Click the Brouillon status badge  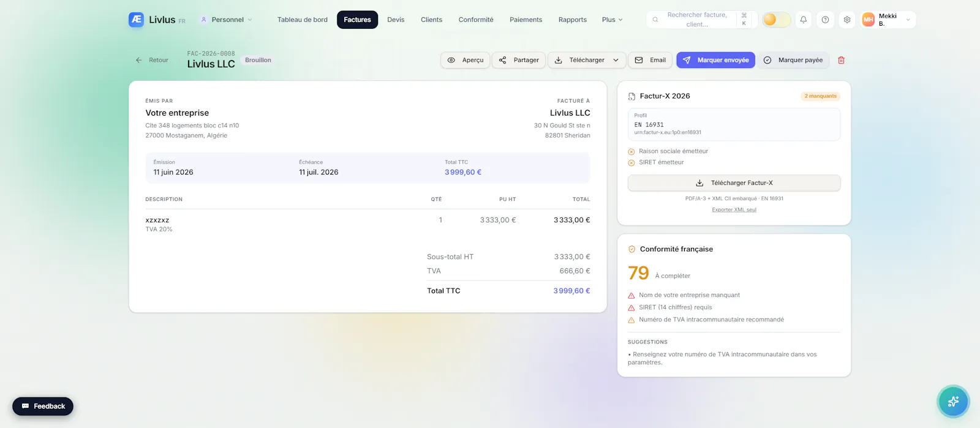(x=258, y=60)
